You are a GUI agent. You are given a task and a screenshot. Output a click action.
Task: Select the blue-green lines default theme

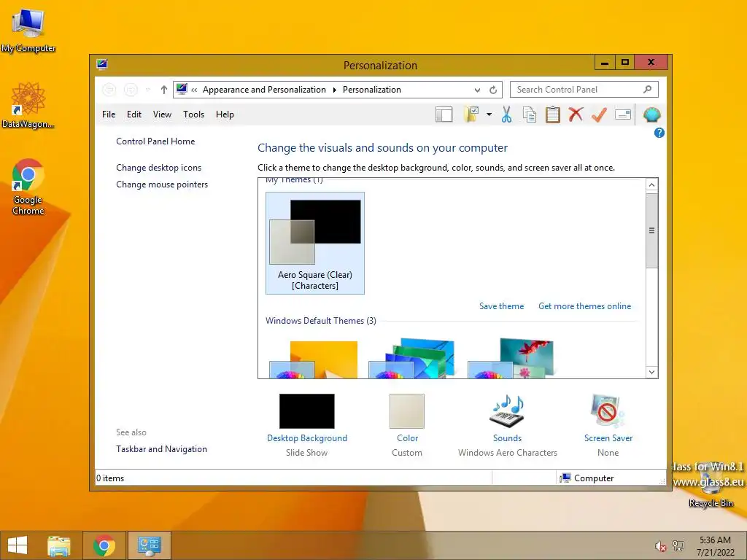tap(411, 359)
